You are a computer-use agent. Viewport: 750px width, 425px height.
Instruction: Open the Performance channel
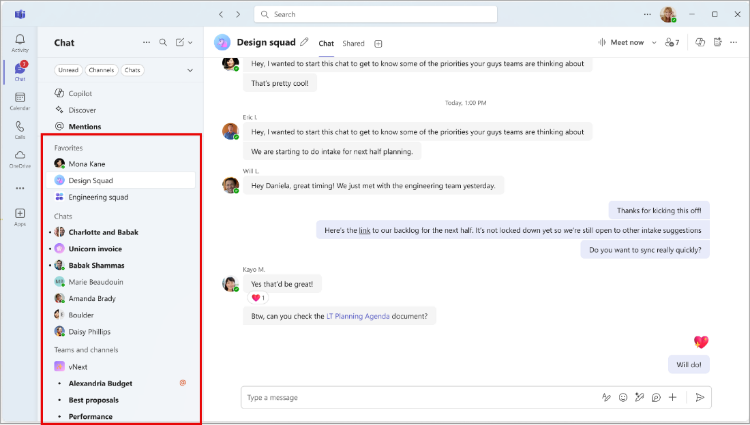[x=121, y=416]
